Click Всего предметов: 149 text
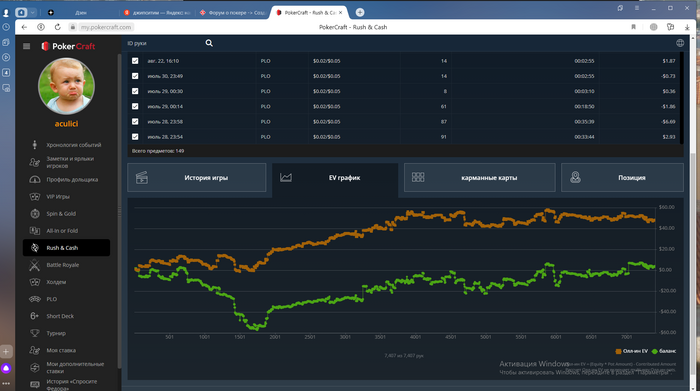 click(x=158, y=151)
